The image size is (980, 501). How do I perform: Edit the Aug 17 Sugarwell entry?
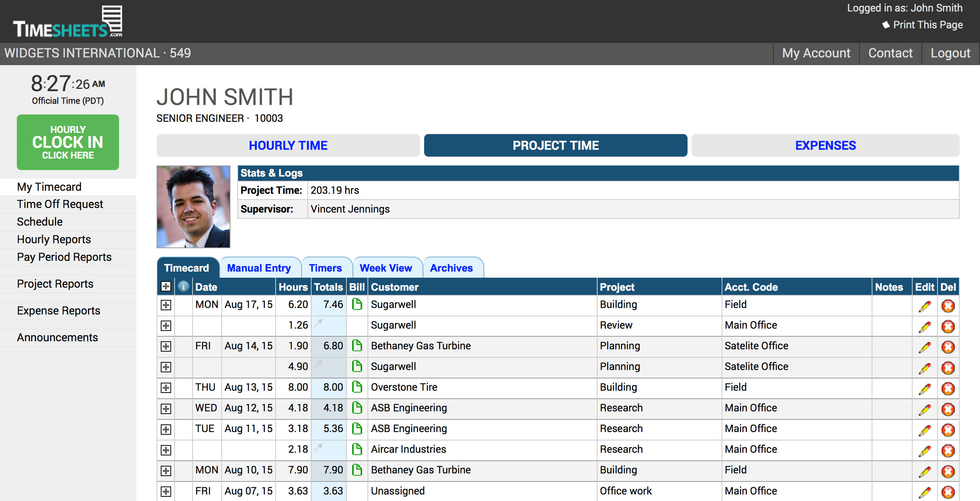point(924,305)
